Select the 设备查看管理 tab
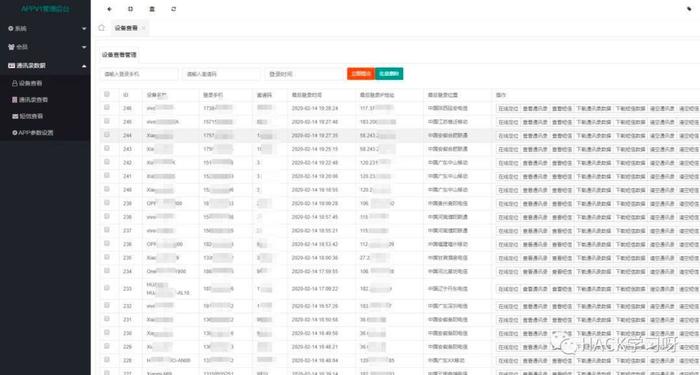Screen dimensions: 700x375 coord(119,55)
